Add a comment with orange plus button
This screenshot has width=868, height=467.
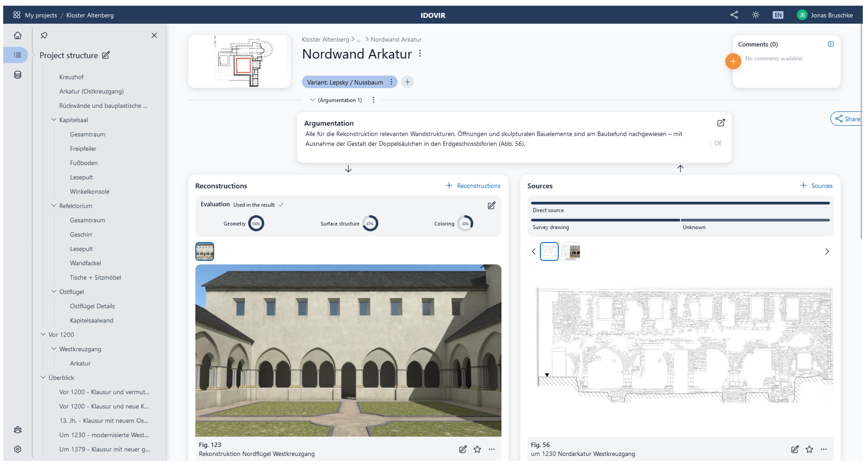click(x=733, y=61)
